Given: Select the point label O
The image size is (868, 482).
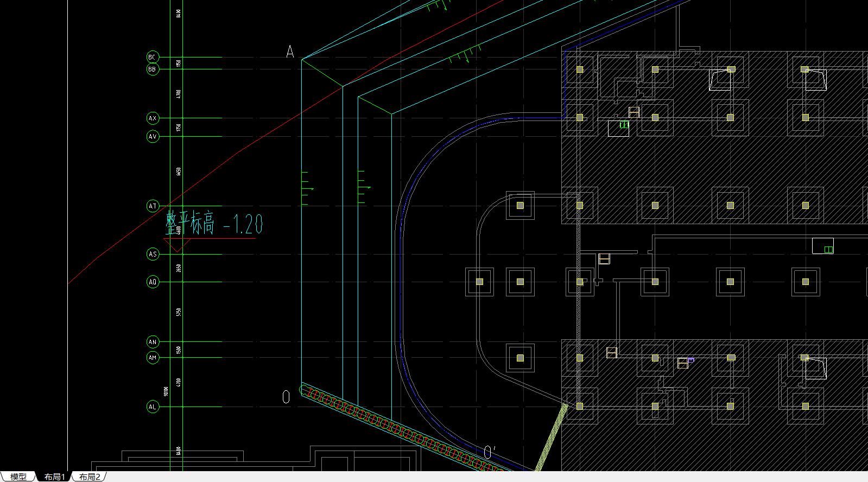Looking at the screenshot, I should (286, 397).
